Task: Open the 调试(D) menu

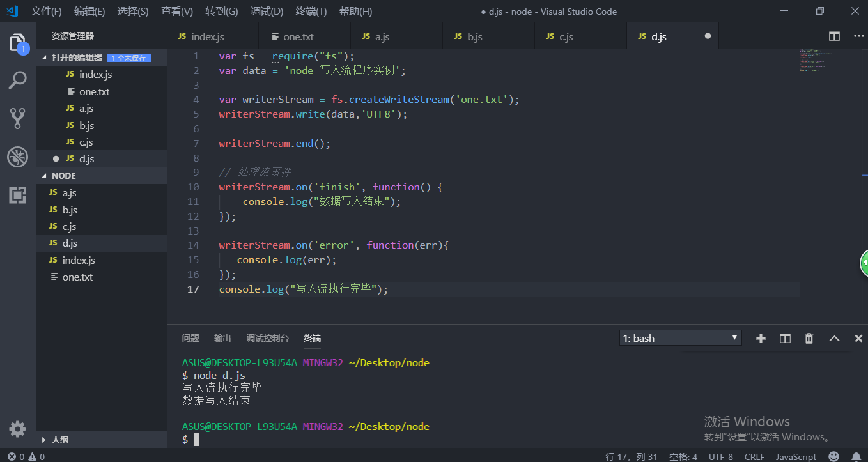Action: tap(267, 12)
